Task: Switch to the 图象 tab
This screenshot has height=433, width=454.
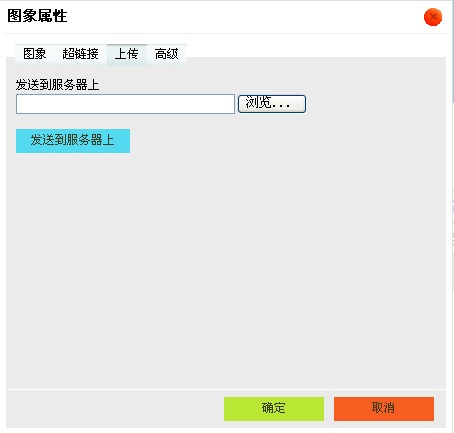Action: (x=35, y=54)
